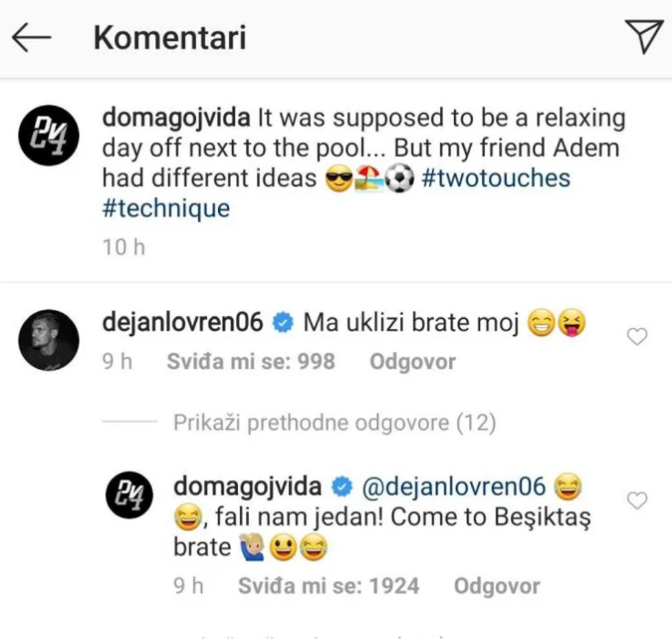Tap the verified badge next to domagojvida reply
The width and height of the screenshot is (672, 641).
pos(341,487)
